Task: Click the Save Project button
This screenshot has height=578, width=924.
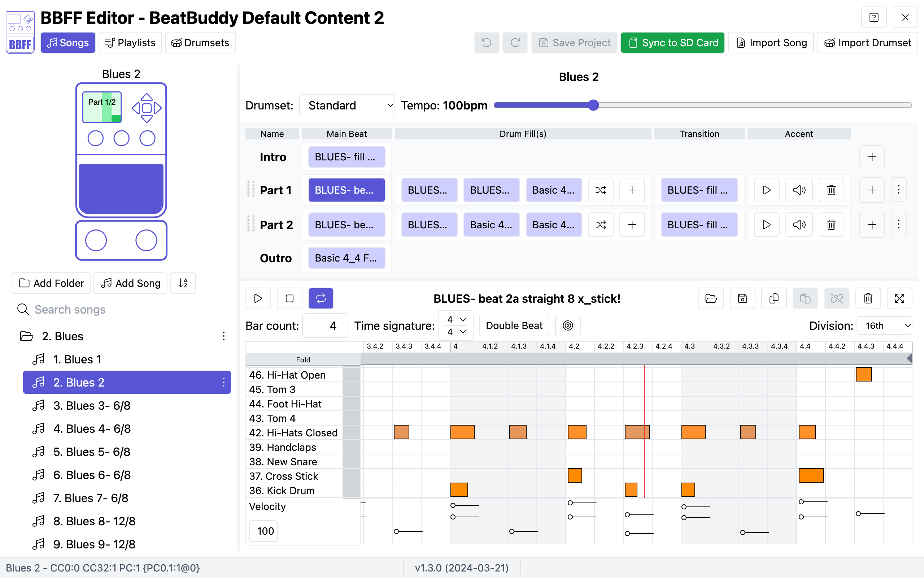Action: click(x=574, y=42)
